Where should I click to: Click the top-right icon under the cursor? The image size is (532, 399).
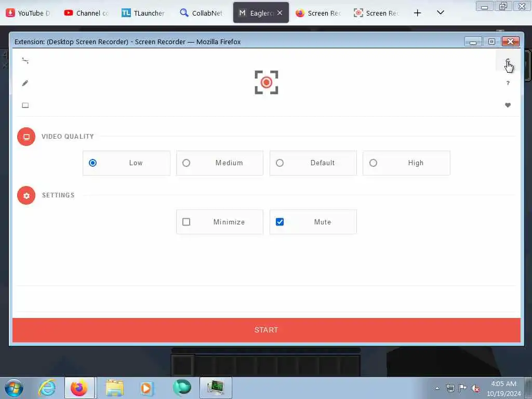point(508,61)
